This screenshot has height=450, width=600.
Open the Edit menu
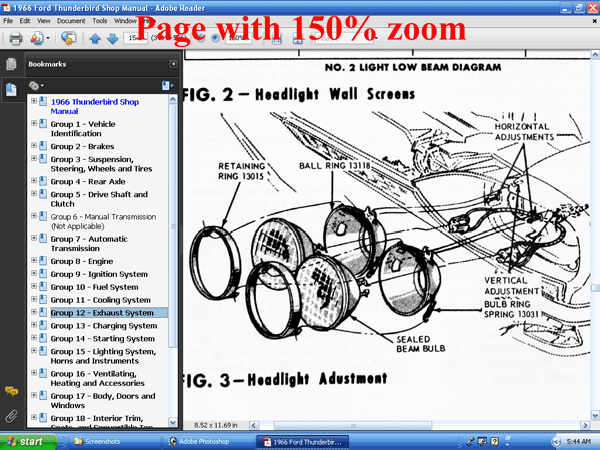coord(25,21)
